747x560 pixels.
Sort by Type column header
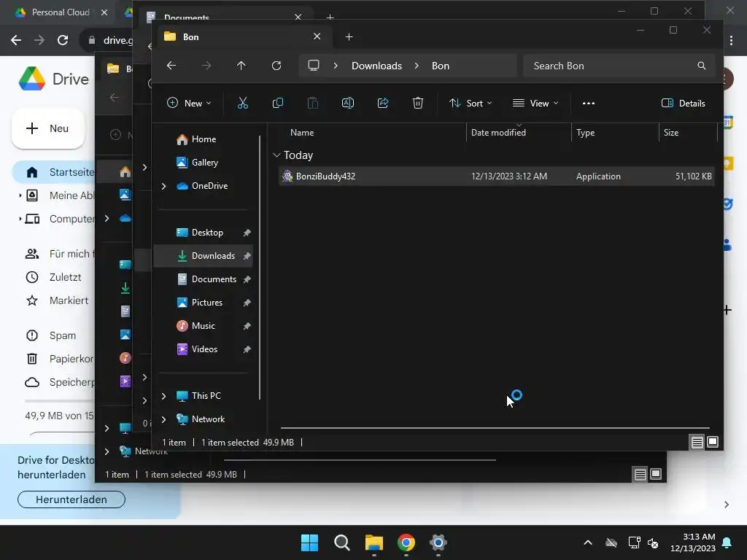(x=585, y=133)
